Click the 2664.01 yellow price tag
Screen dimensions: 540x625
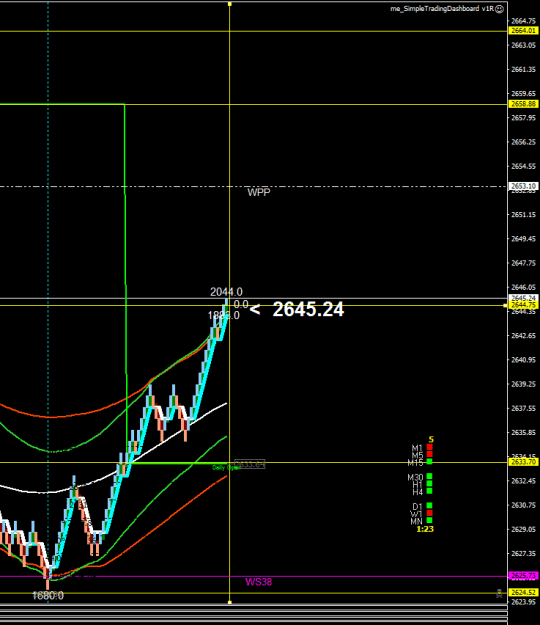[x=523, y=31]
